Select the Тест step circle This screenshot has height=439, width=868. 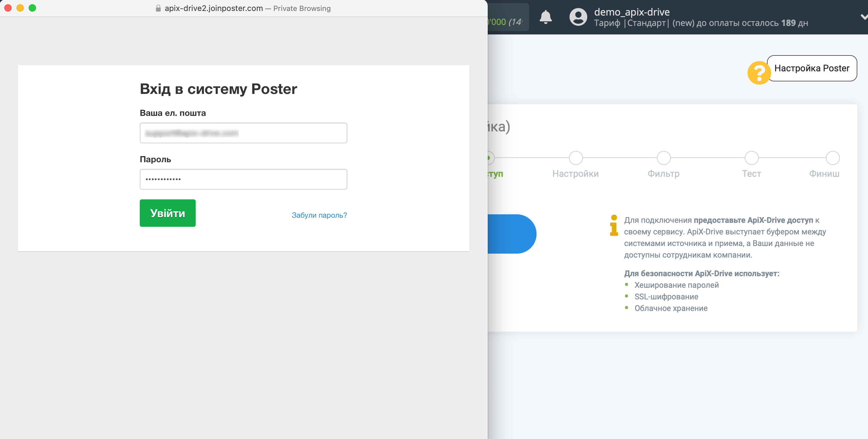pyautogui.click(x=751, y=158)
